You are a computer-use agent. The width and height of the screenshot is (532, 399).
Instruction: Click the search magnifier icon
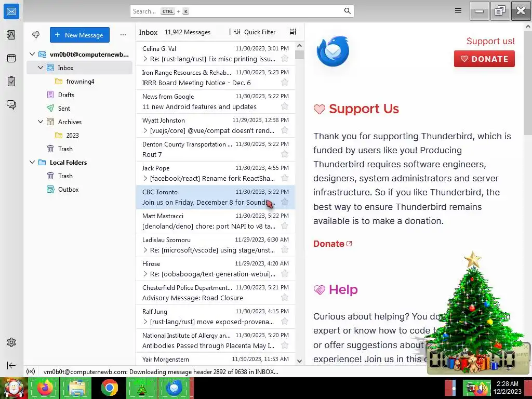(347, 11)
